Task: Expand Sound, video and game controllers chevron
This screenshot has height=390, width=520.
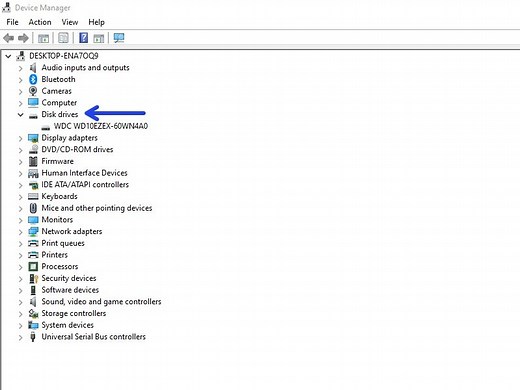Action: (20, 302)
